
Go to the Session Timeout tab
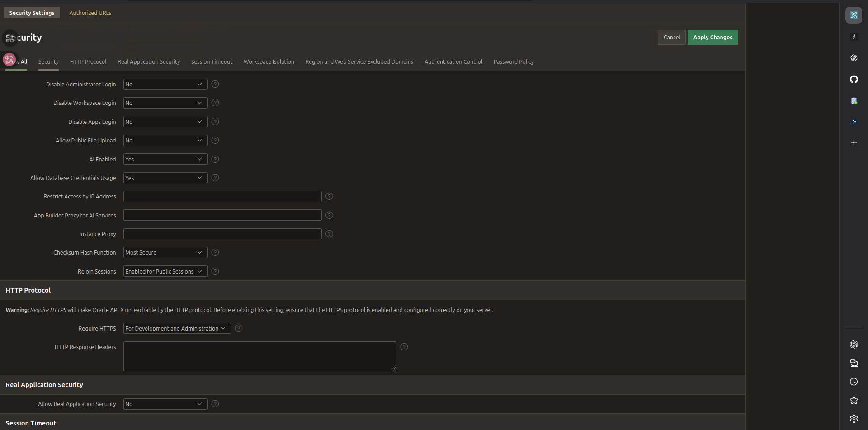pyautogui.click(x=212, y=61)
